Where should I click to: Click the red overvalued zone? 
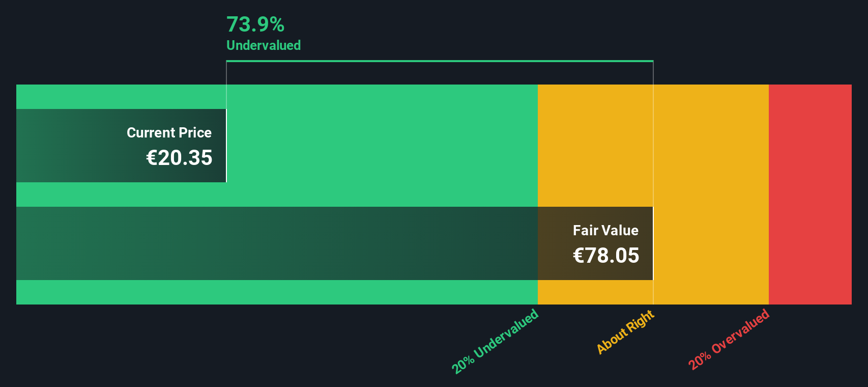point(810,193)
